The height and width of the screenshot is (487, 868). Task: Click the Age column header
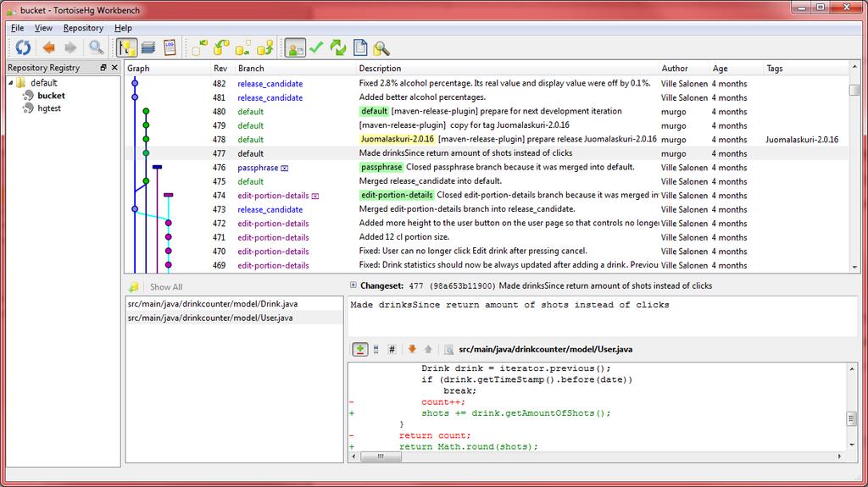[x=737, y=68]
